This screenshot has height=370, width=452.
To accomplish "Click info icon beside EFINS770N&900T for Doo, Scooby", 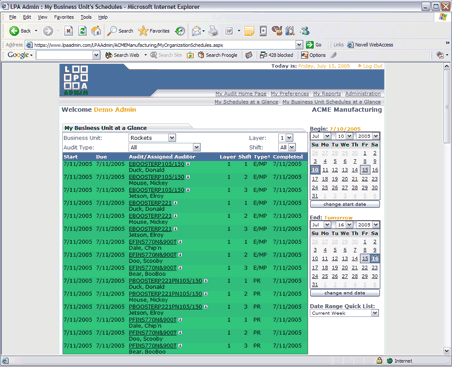I will 180,255.
